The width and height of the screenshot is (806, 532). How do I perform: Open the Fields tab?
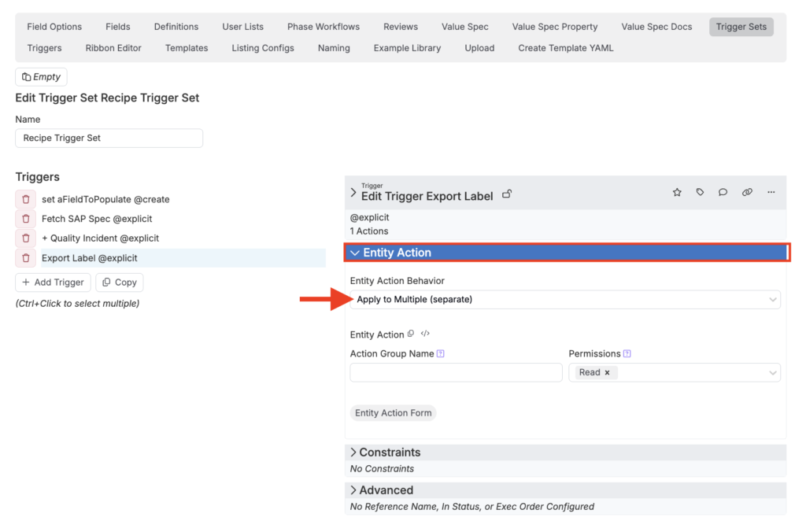(118, 27)
